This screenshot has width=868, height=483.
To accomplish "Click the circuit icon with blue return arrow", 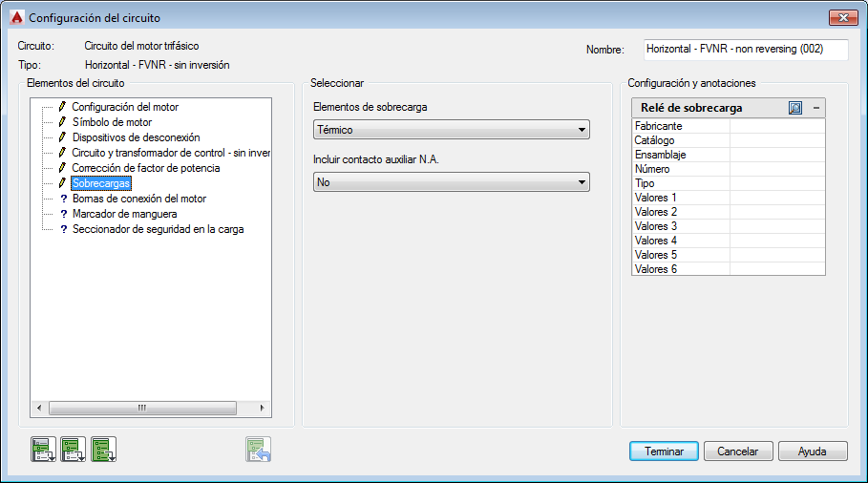I will (x=259, y=449).
